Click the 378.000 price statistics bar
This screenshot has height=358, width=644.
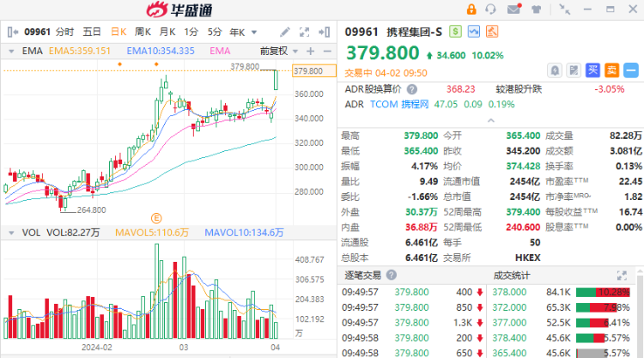click(603, 292)
